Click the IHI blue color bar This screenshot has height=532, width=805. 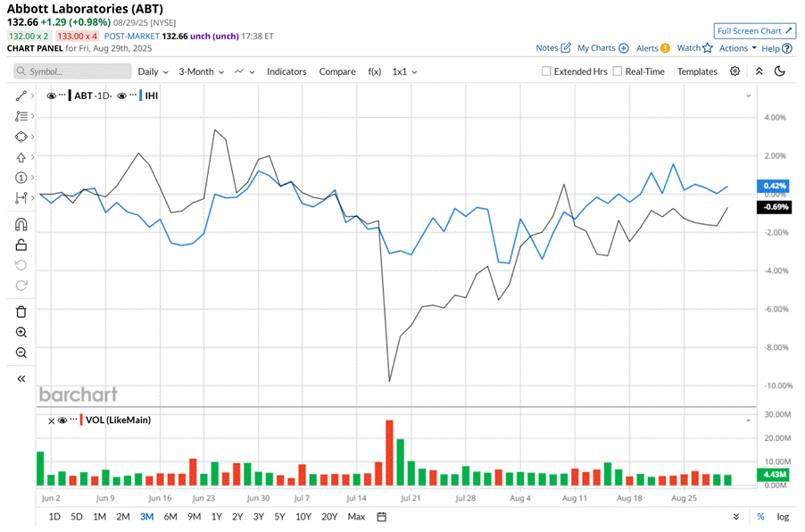click(141, 96)
